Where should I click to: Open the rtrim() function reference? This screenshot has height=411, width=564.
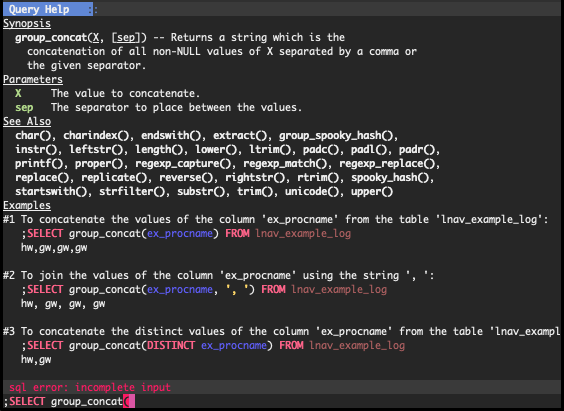(318, 178)
